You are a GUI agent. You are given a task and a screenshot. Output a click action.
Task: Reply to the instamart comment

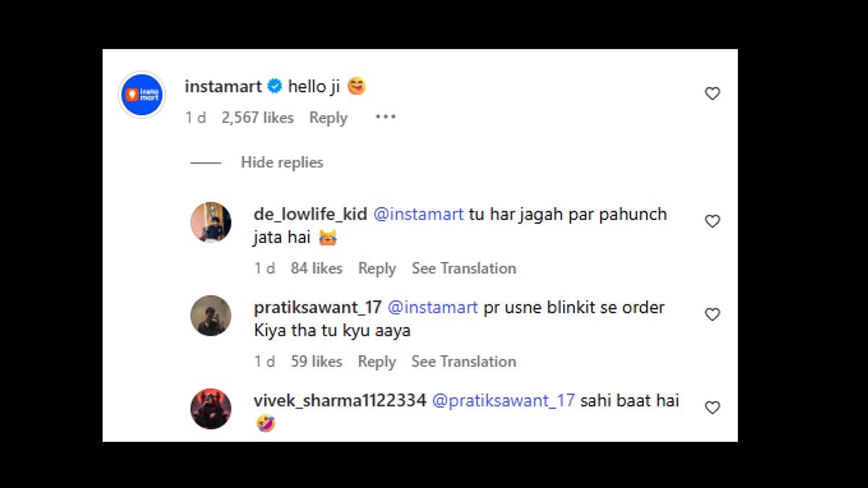tap(328, 117)
